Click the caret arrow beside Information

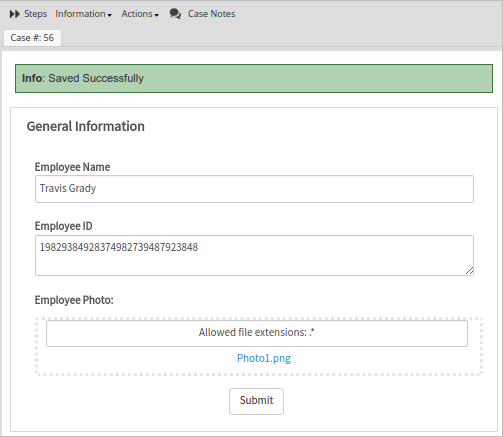click(x=110, y=15)
